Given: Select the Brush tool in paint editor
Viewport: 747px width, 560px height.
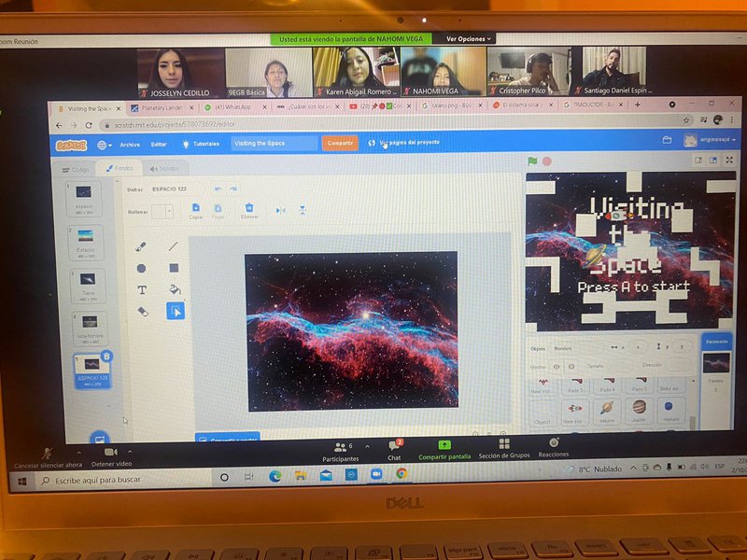Looking at the screenshot, I should point(141,246).
